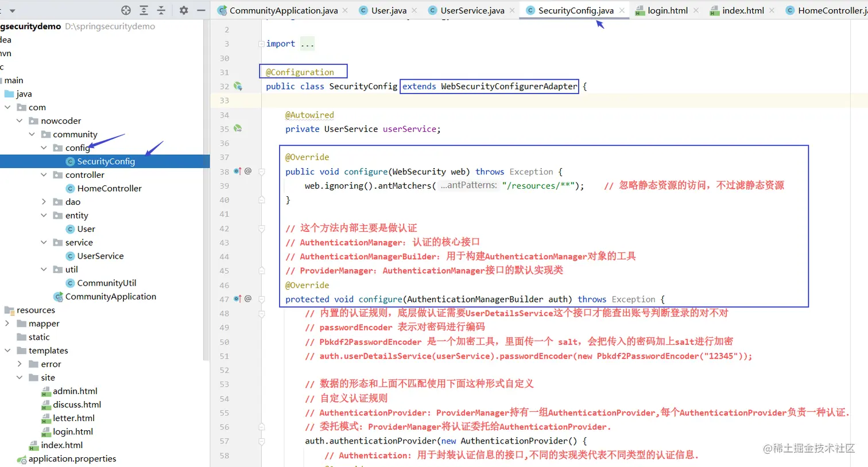Image resolution: width=868 pixels, height=467 pixels.
Task: Click the application.properties file icon
Action: pos(22,459)
